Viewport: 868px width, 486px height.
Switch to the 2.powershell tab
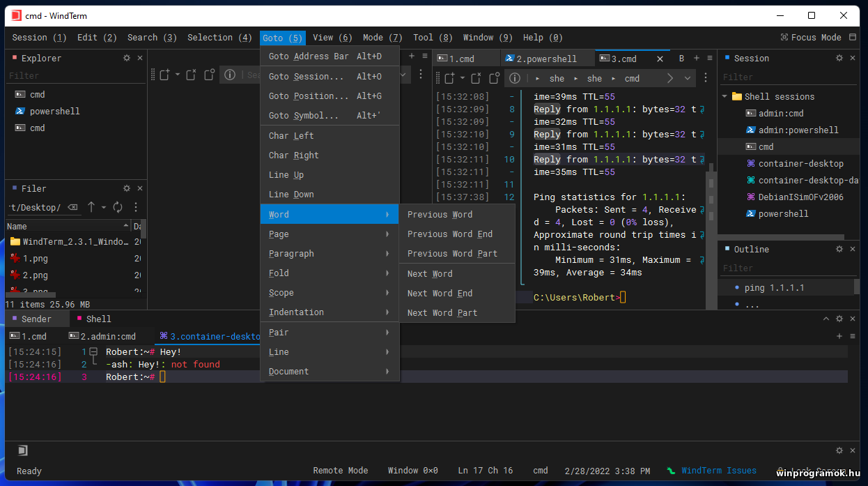(546, 59)
